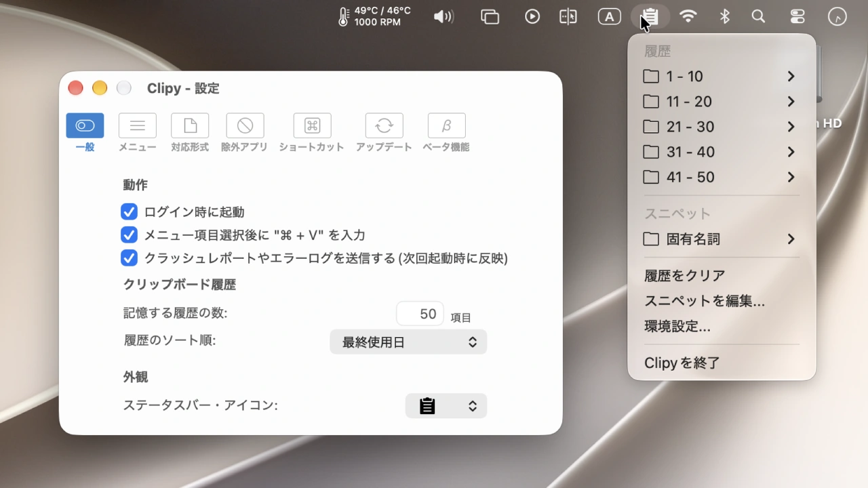This screenshot has height=488, width=868.
Task: Uncheck ログイン時に起動 checkbox
Action: [129, 212]
